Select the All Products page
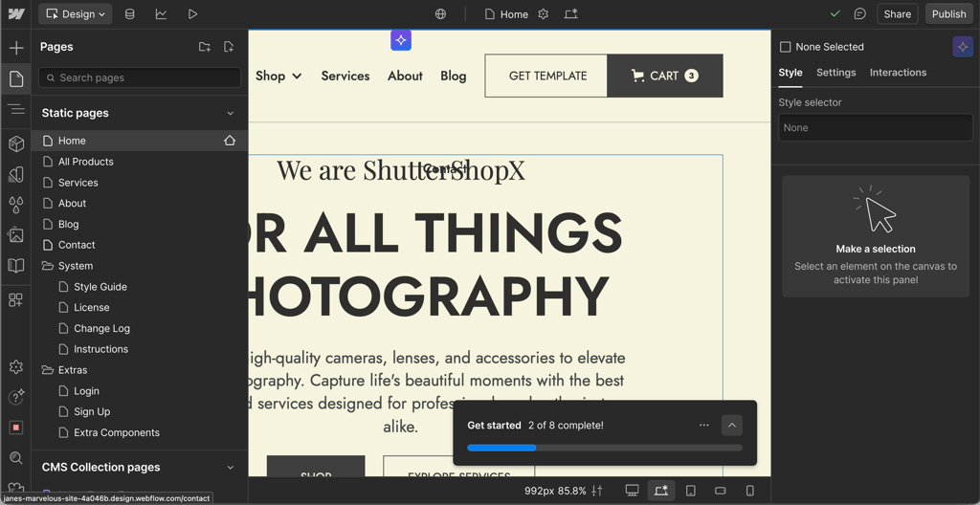This screenshot has height=505, width=980. coord(140,162)
